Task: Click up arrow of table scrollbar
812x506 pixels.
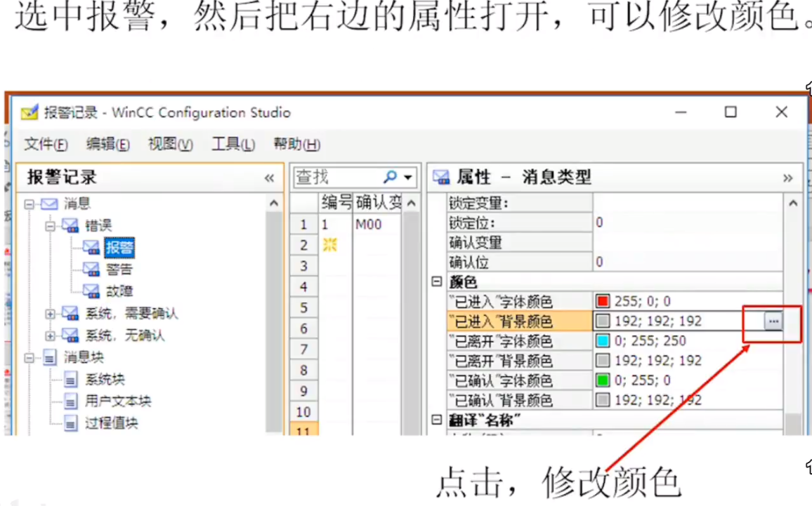Action: (411, 204)
